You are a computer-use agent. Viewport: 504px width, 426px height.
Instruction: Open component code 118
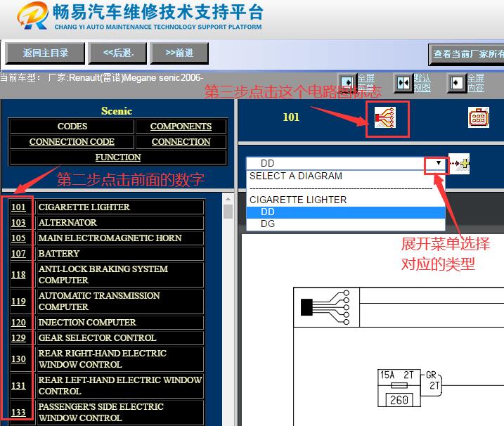click(18, 275)
